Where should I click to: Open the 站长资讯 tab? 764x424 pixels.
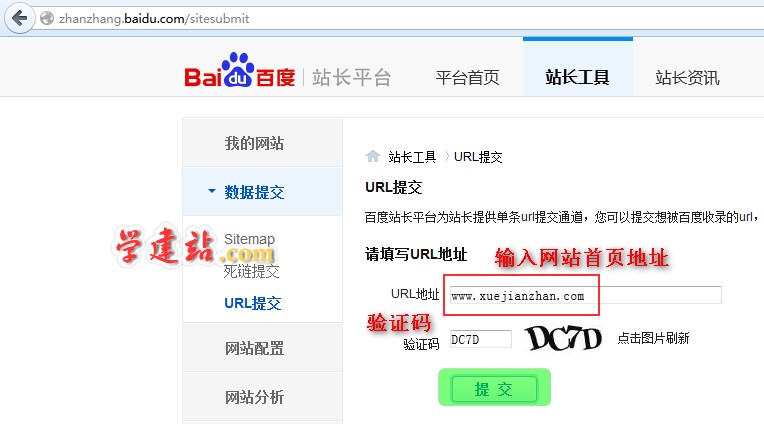pyautogui.click(x=687, y=77)
